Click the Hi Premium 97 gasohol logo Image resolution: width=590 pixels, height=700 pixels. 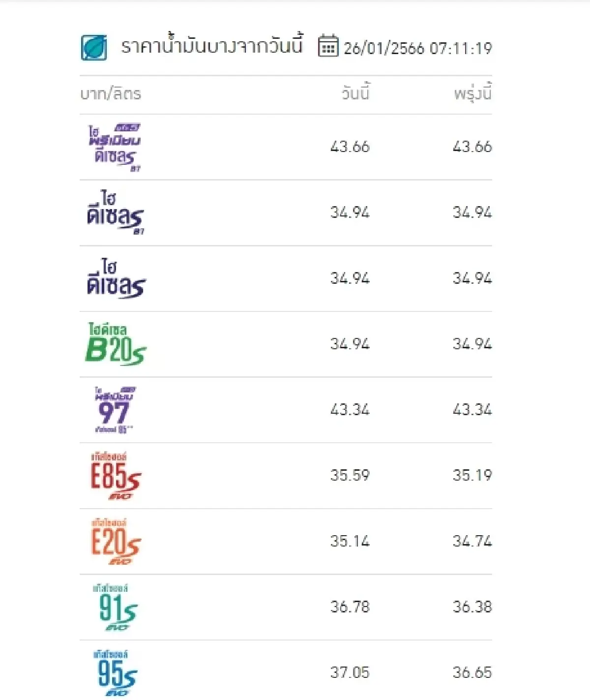pos(115,410)
